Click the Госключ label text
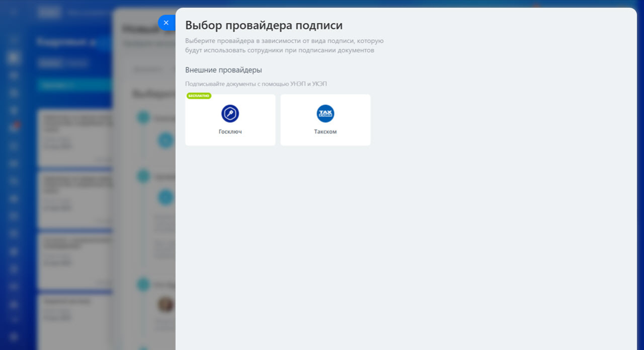The height and width of the screenshot is (350, 644). (230, 131)
